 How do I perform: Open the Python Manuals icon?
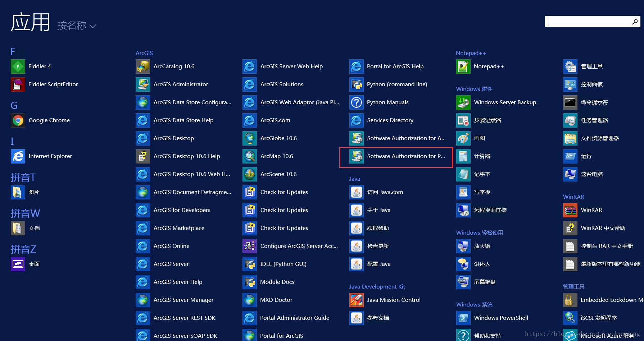pos(357,102)
